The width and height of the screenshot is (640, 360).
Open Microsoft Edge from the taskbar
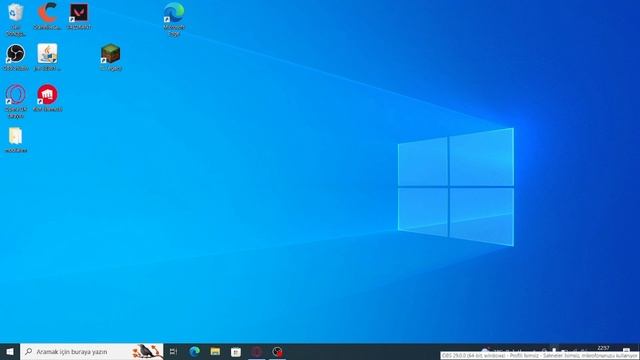coord(195,352)
